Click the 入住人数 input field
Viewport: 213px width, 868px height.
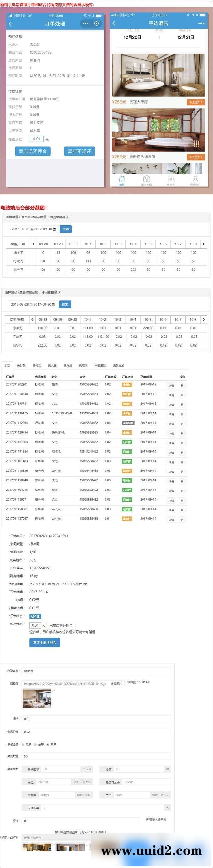103,808
